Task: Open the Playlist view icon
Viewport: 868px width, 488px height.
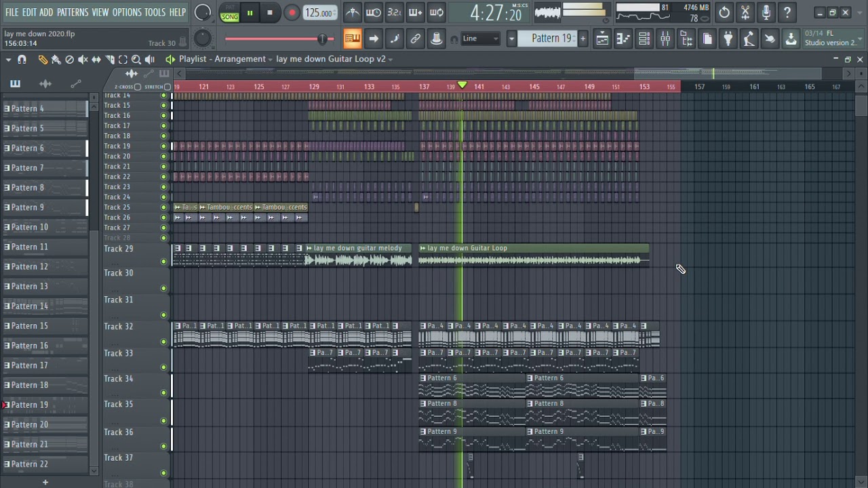Action: click(x=601, y=39)
